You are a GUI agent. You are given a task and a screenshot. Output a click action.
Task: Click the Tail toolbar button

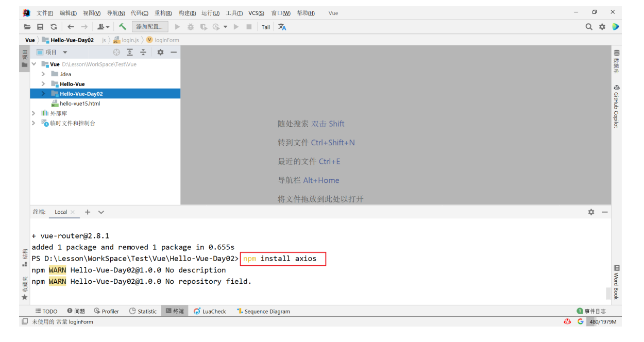(x=265, y=27)
